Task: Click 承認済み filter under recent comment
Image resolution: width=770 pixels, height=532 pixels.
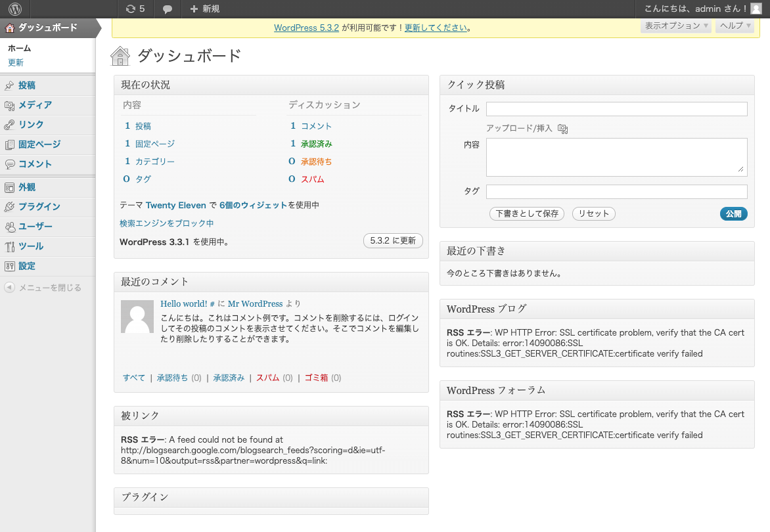Action: 229,378
